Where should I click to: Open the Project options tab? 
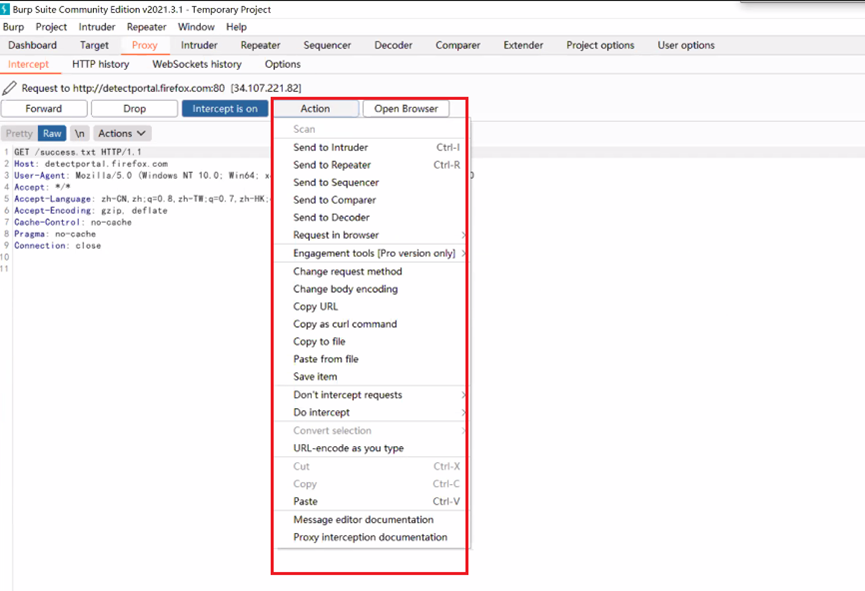click(x=600, y=45)
